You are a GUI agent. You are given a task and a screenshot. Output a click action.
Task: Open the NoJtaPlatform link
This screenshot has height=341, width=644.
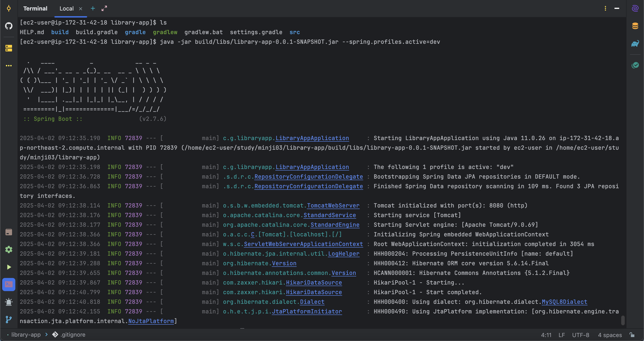(x=151, y=321)
